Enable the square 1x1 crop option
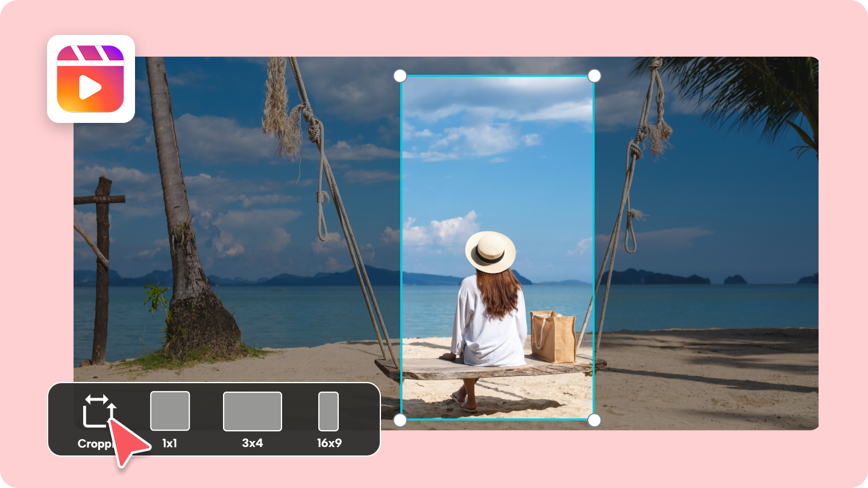 coord(170,411)
